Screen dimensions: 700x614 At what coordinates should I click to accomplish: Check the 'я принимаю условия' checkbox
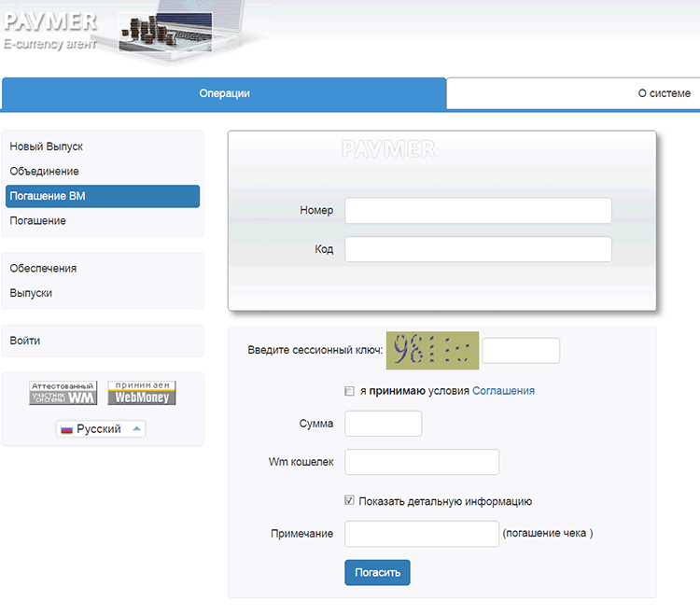point(349,391)
